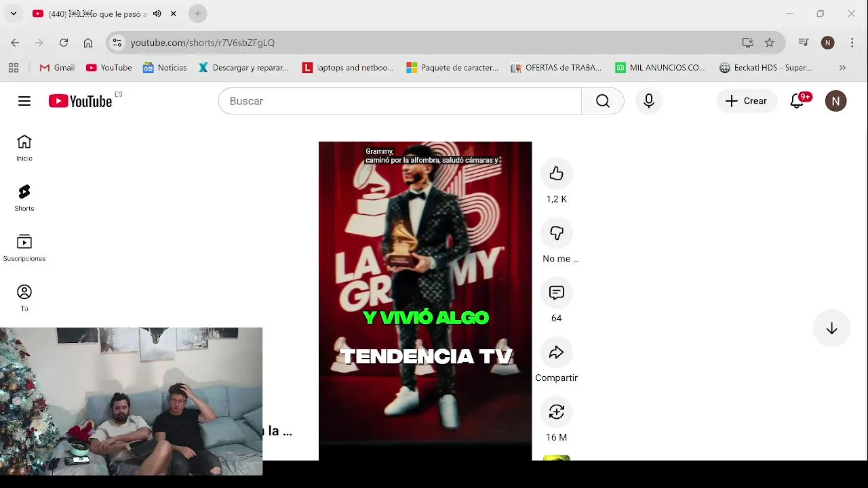This screenshot has height=488, width=868.
Task: Install or cast via address bar screen icon
Action: pos(748,43)
